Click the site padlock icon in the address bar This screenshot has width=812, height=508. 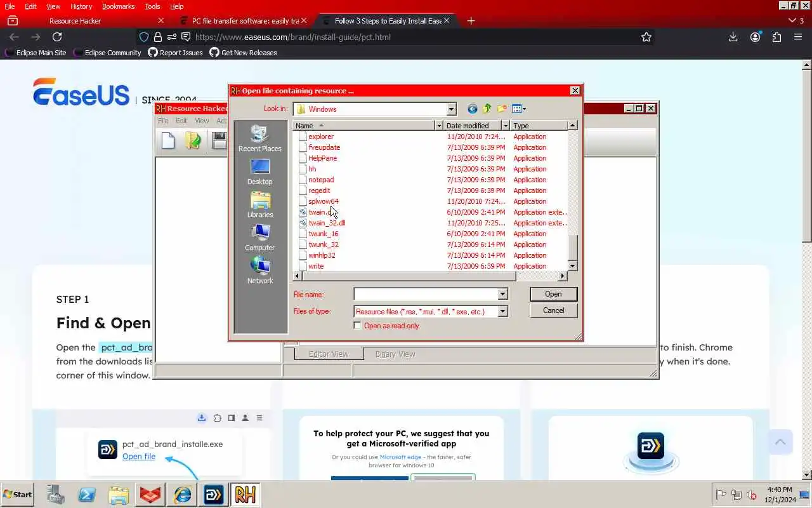(x=158, y=37)
